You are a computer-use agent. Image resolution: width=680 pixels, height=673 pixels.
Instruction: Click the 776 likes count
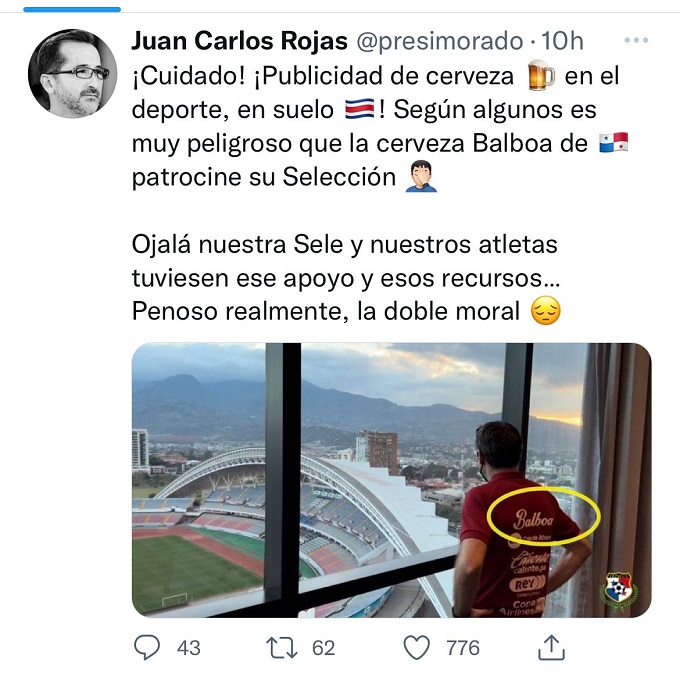(x=463, y=648)
